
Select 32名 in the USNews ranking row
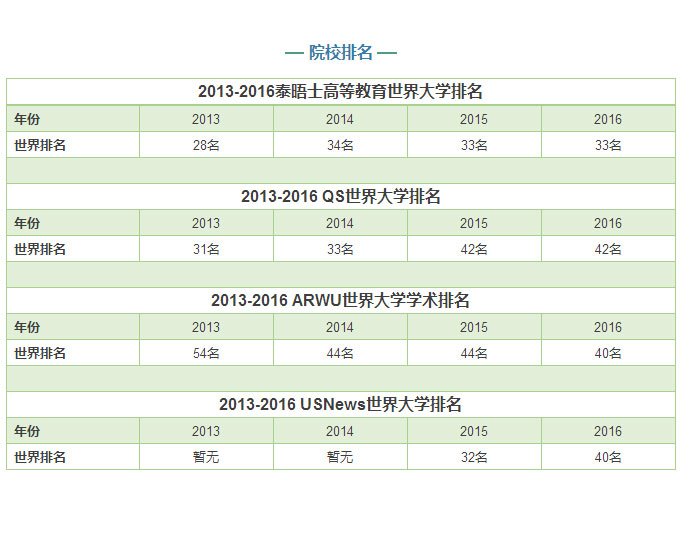pos(474,457)
